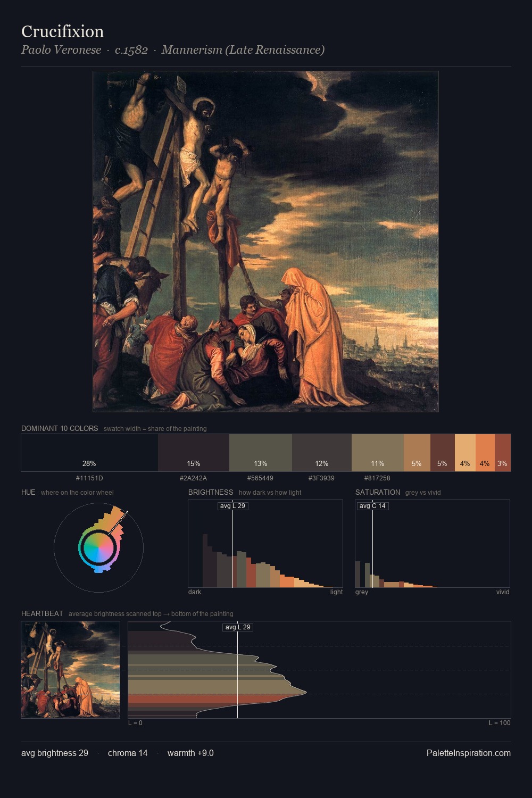Click avg C 14 label in Saturation chart
Screen dimensions: 532x798
tap(372, 506)
